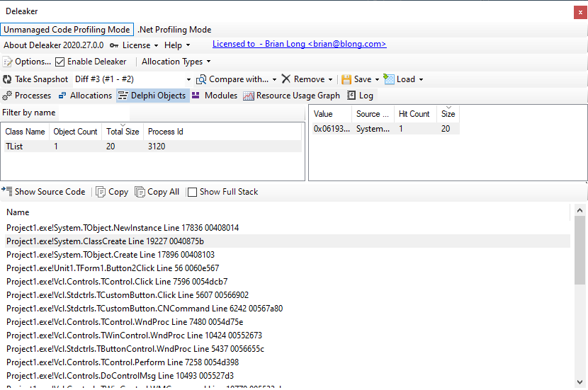Click the stack list scroll down arrow
Screen dimensions: 588x390
pos(579,382)
